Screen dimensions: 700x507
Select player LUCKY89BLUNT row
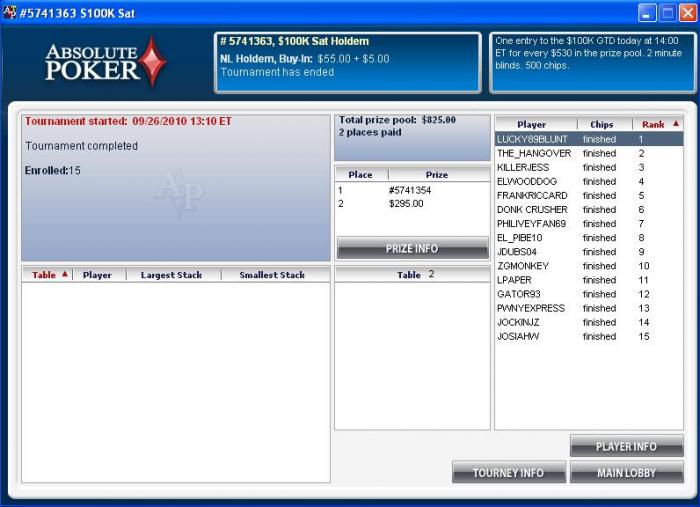589,139
